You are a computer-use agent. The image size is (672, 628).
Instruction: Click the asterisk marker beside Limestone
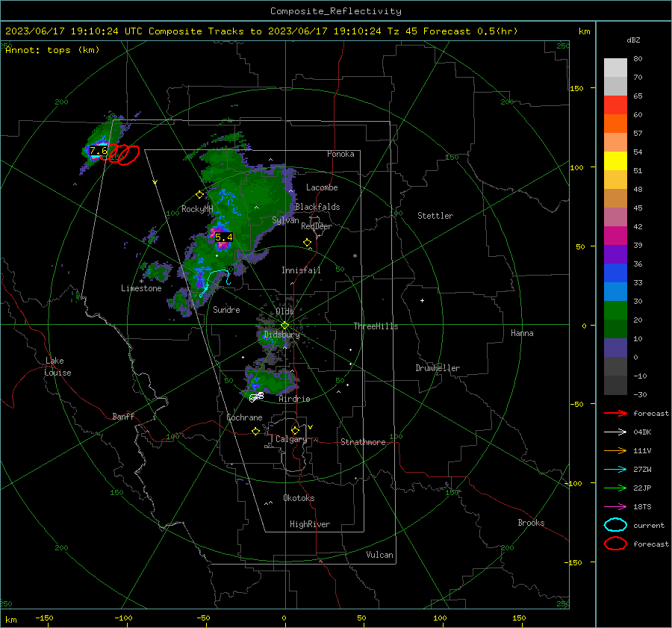(141, 282)
